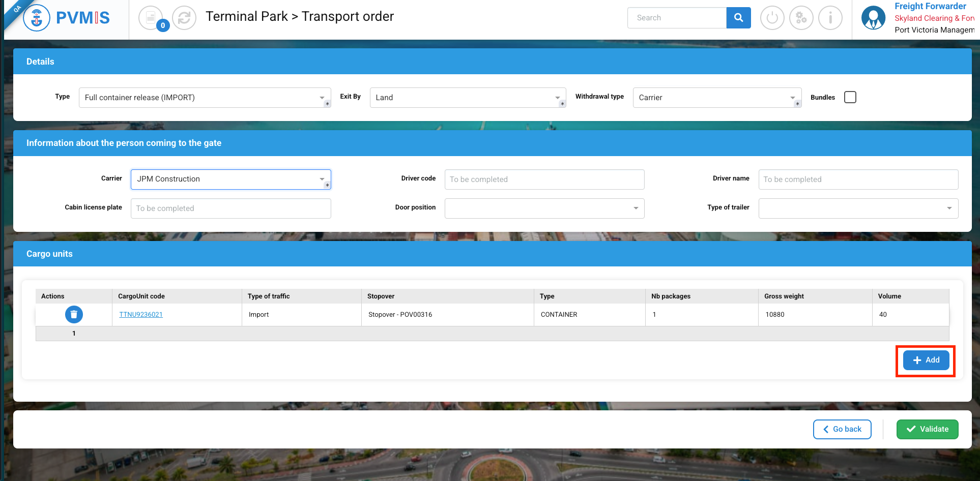Delete cargo unit with trash icon
The image size is (980, 481).
[74, 315]
